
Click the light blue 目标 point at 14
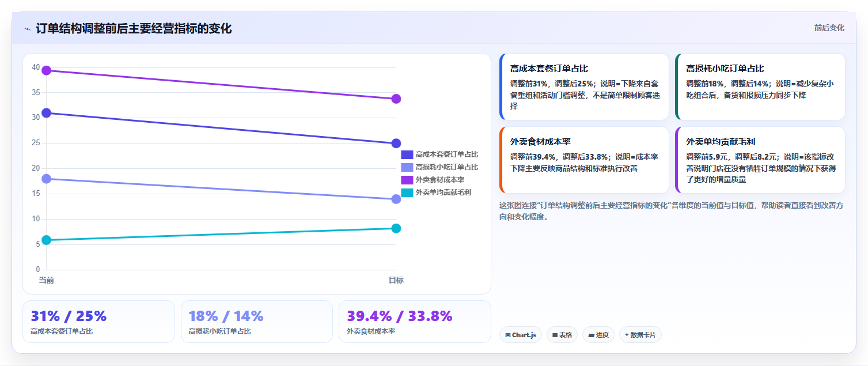tap(396, 199)
